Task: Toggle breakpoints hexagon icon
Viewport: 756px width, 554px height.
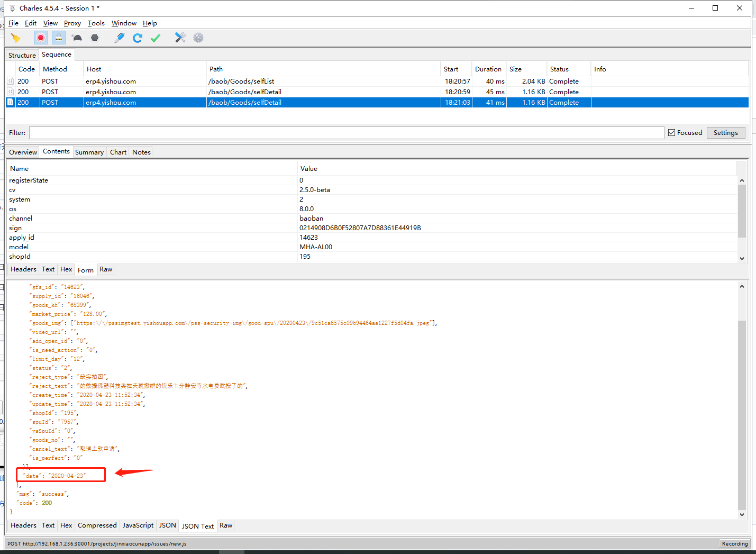Action: tap(95, 38)
